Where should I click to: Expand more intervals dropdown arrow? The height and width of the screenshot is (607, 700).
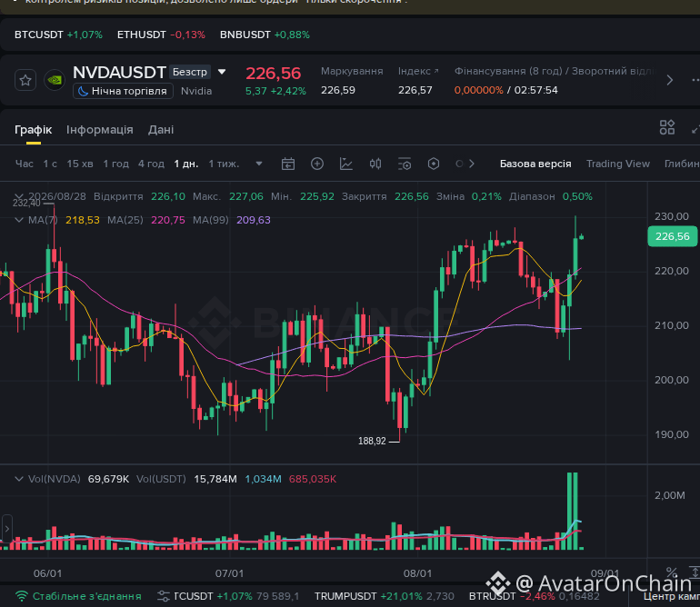click(x=259, y=164)
